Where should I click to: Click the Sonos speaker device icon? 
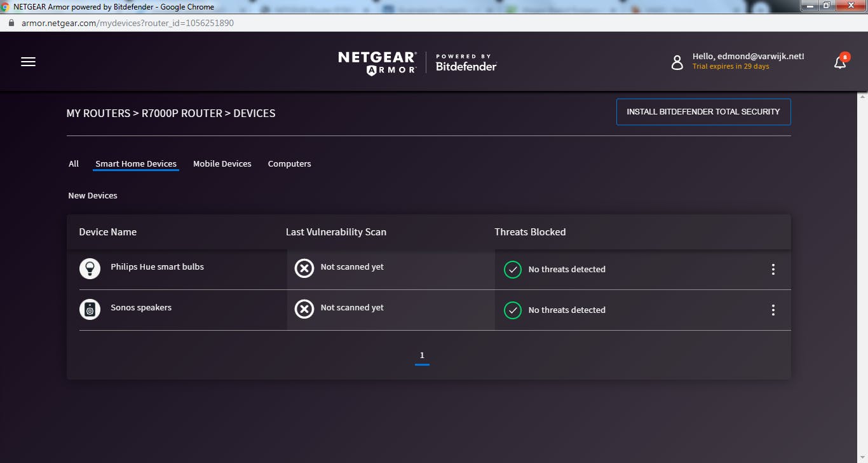90,309
